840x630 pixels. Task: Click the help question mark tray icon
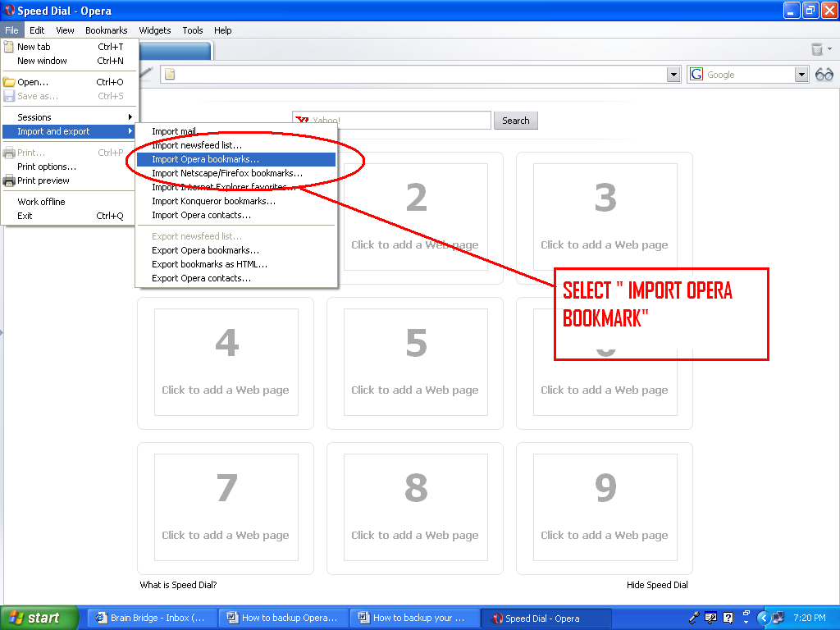tap(728, 619)
